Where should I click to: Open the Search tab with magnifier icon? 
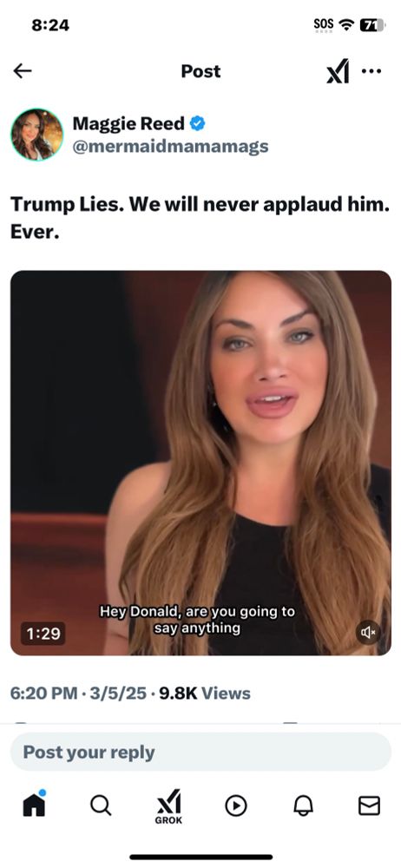click(101, 806)
